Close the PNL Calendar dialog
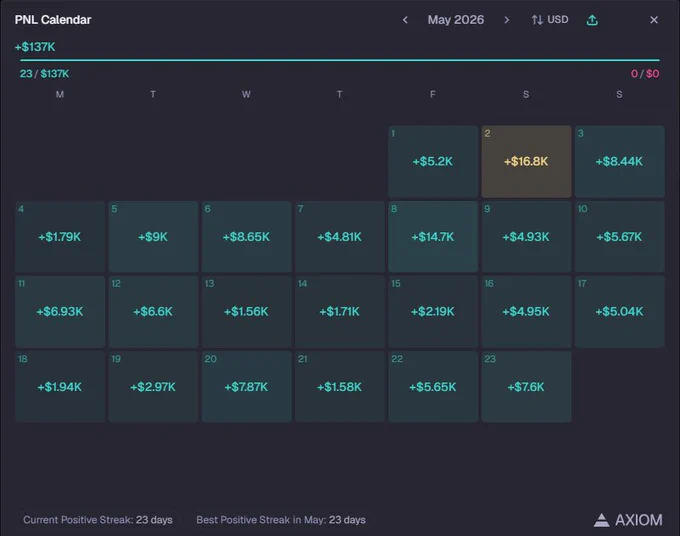 coord(654,20)
